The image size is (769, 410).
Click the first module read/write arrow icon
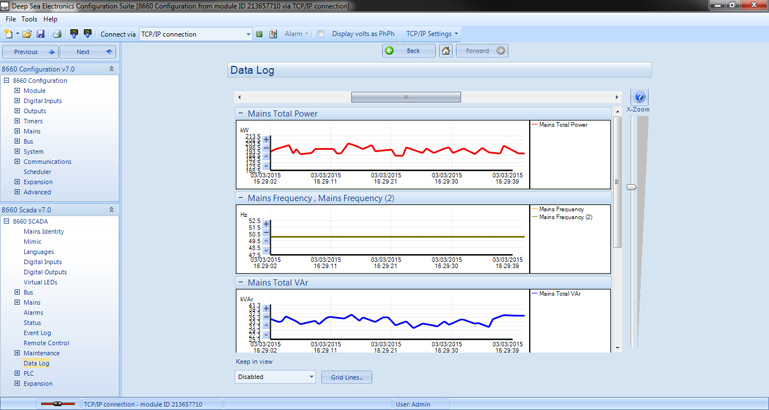pos(74,34)
